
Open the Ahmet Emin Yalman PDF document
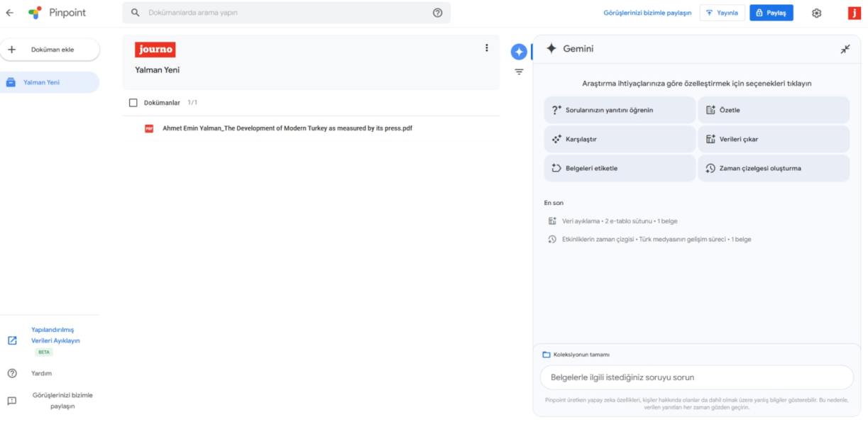[x=287, y=128]
